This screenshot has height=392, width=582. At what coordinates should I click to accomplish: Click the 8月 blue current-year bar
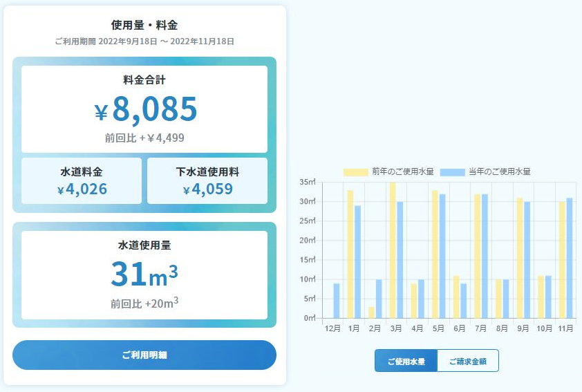pyautogui.click(x=506, y=299)
